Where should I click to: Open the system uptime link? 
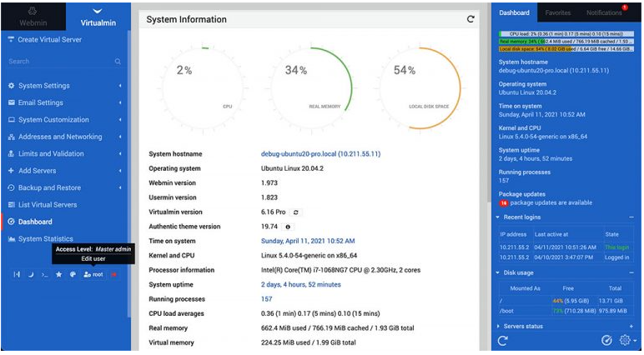[301, 284]
